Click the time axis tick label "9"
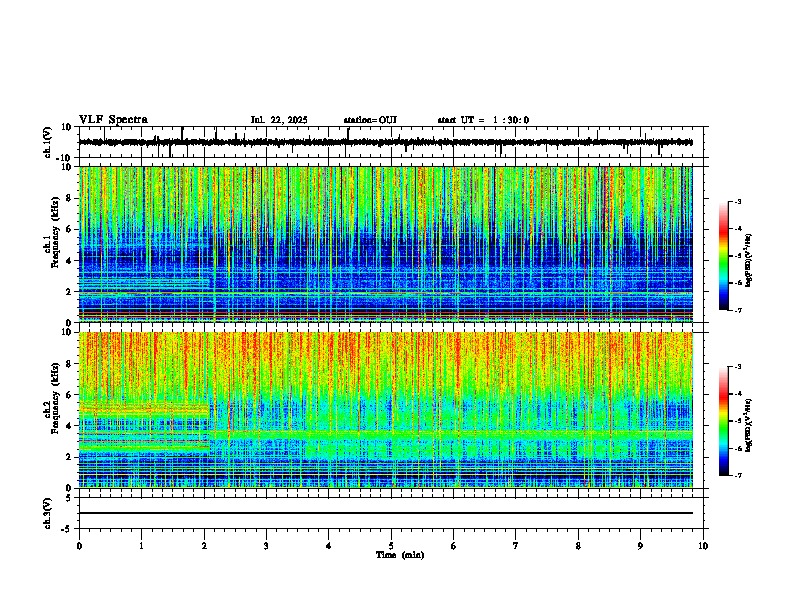Image resolution: width=792 pixels, height=612 pixels. 640,546
